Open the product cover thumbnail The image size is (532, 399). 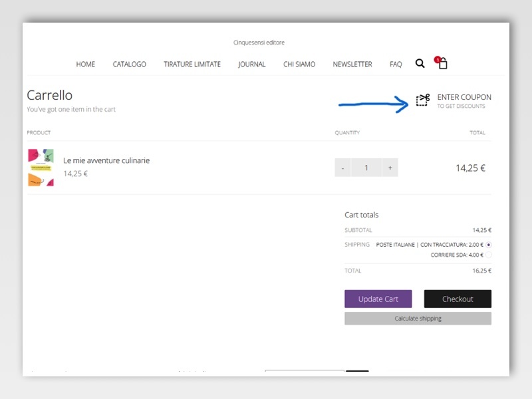click(41, 168)
